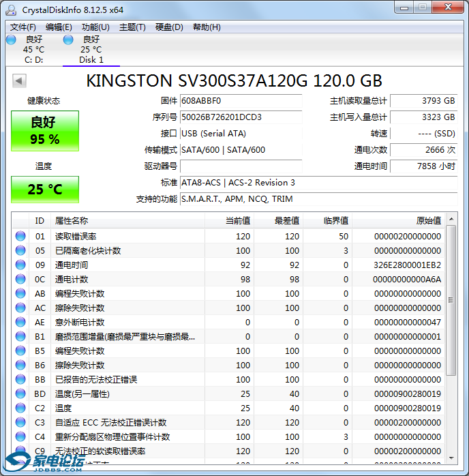Click the CrystalDiskInfo title bar app icon

tap(11, 10)
